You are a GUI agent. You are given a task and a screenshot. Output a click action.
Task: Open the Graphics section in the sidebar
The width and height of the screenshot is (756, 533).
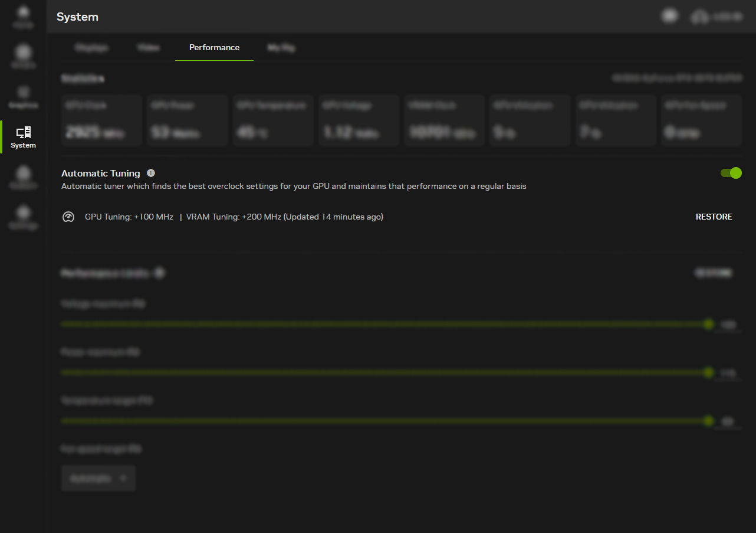(x=24, y=97)
